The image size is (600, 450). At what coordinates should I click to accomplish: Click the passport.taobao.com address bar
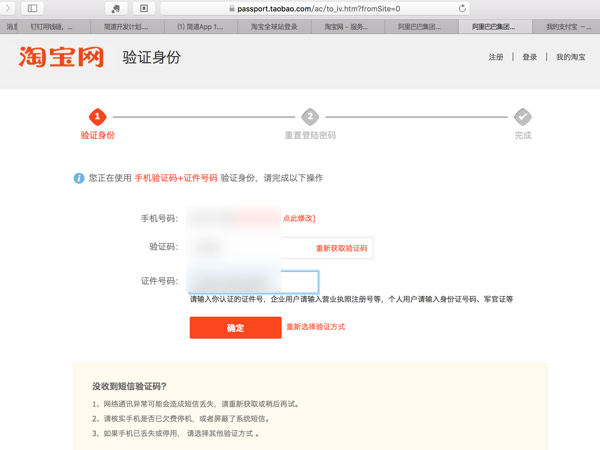pyautogui.click(x=315, y=8)
